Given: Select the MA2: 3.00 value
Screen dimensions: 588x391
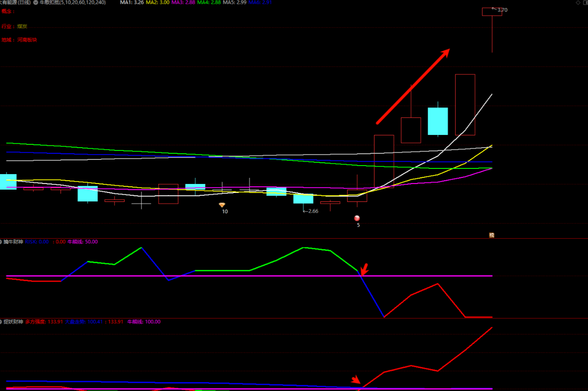Looking at the screenshot, I should [157, 2].
